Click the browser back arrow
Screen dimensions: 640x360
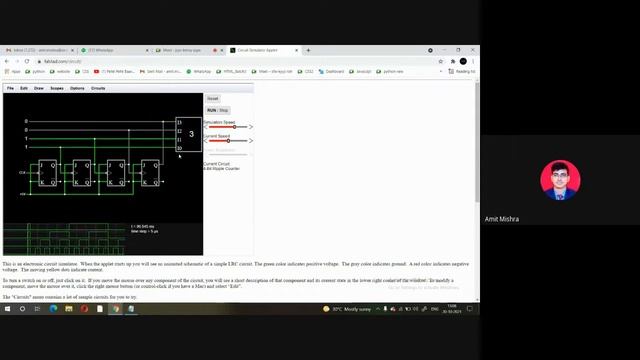(x=7, y=61)
